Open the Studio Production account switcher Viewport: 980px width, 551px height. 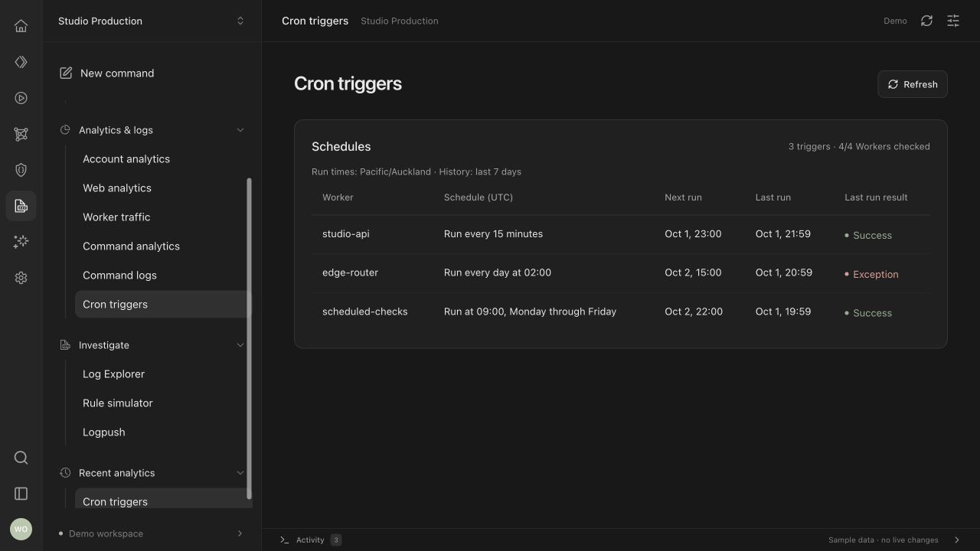pyautogui.click(x=152, y=21)
